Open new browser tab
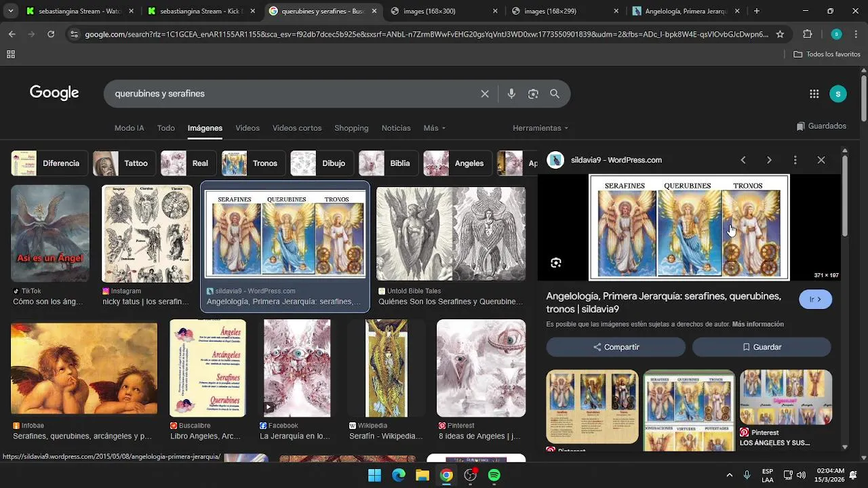868x488 pixels. tap(757, 11)
